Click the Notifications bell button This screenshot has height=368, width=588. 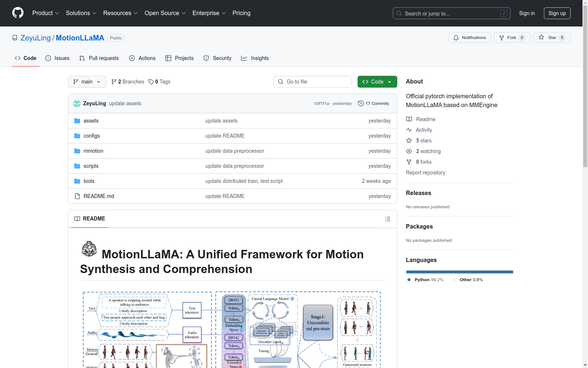pos(469,38)
